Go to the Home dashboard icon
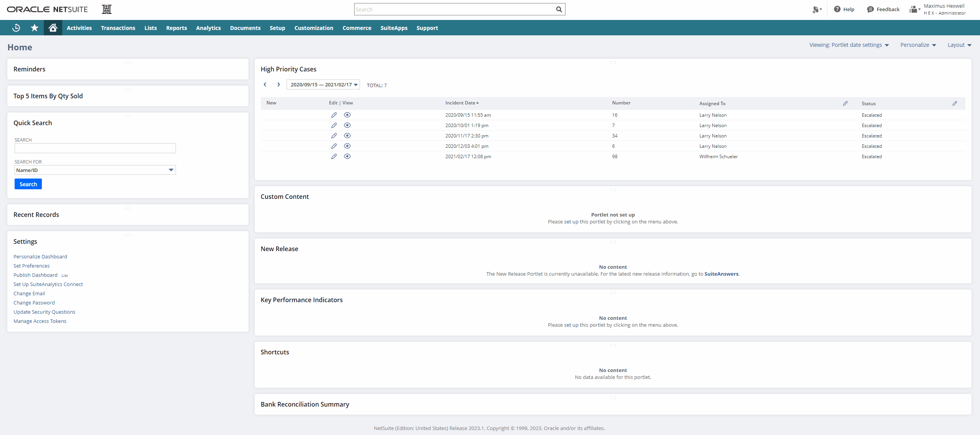 tap(53, 28)
